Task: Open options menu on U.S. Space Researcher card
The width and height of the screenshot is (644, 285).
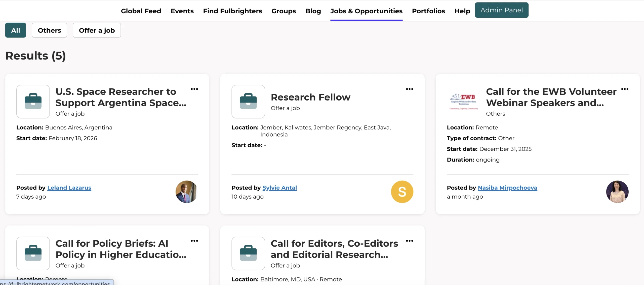Action: [194, 89]
